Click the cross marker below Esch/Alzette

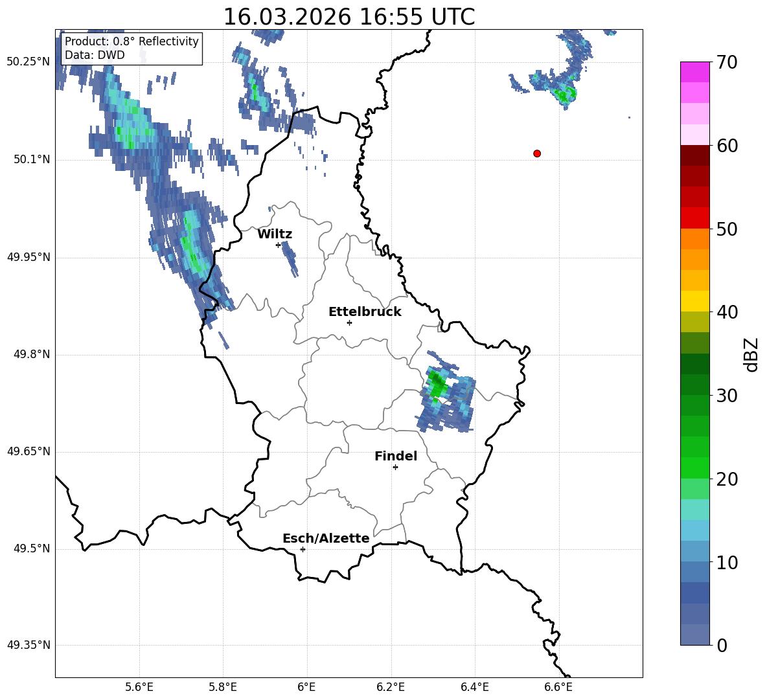point(303,549)
